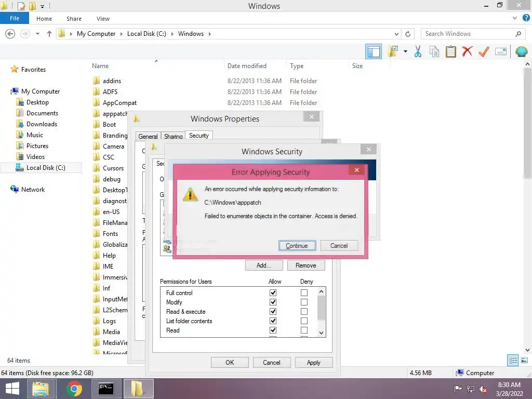Viewport: 532px width, 399px height.
Task: Open recent locations dropdown arrow
Action: tap(37, 34)
